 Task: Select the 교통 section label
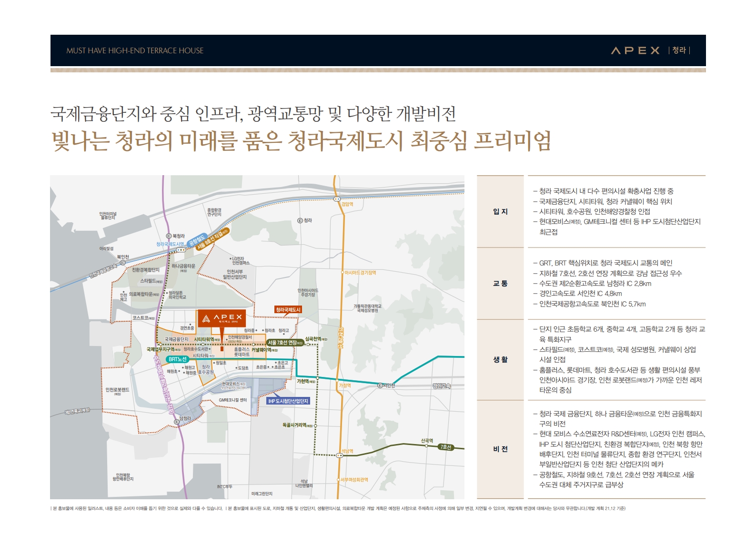click(500, 283)
